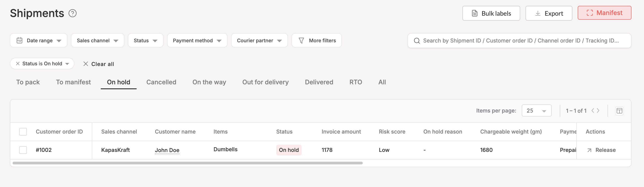This screenshot has width=644, height=187.
Task: Expand the Sales channel filter
Action: click(97, 40)
